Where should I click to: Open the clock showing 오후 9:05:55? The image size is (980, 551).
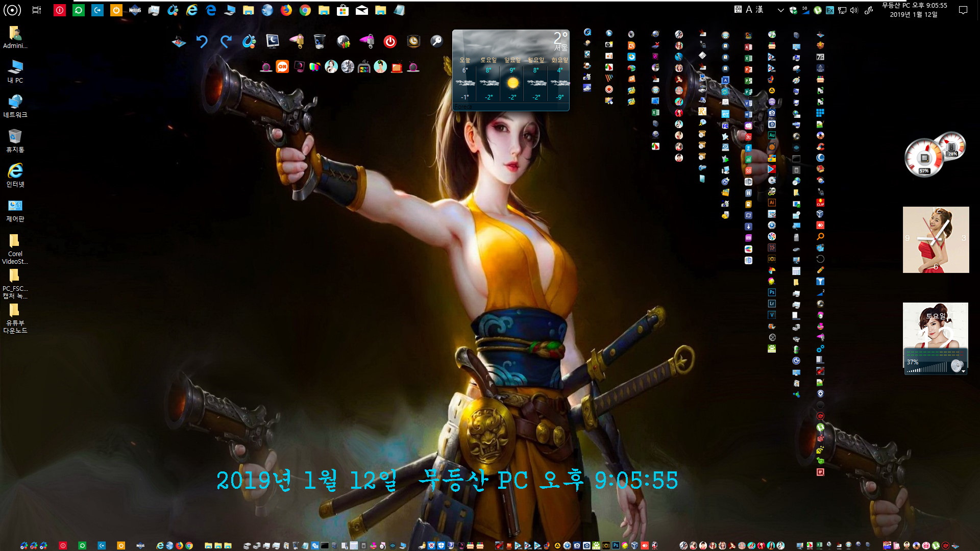coord(914,10)
